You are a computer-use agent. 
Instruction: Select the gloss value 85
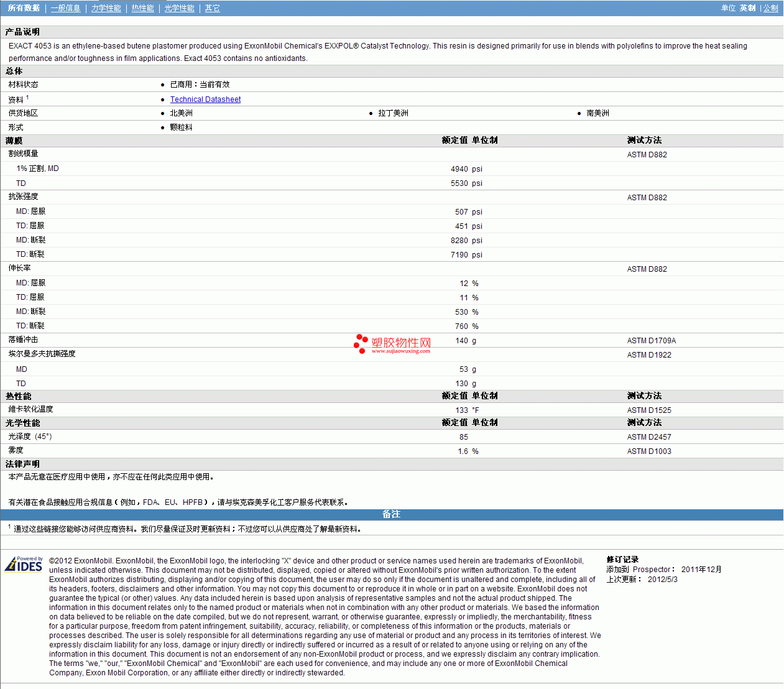coord(464,437)
